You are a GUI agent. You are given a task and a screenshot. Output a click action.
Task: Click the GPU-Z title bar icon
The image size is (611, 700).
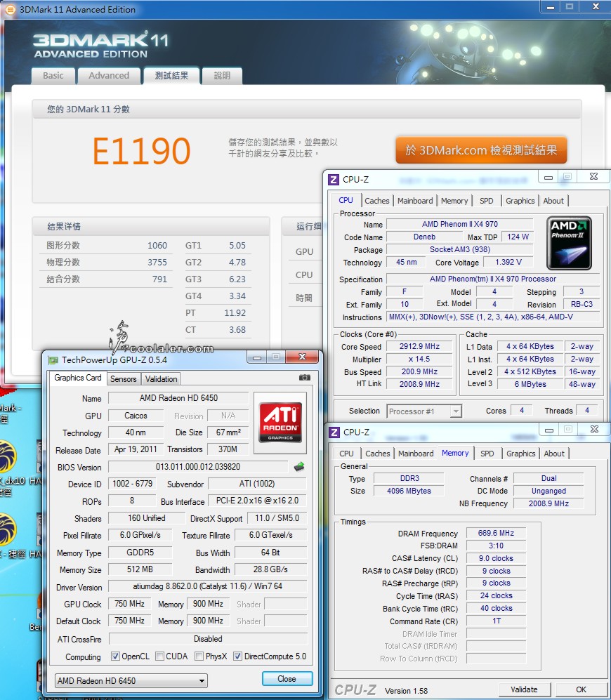53,359
